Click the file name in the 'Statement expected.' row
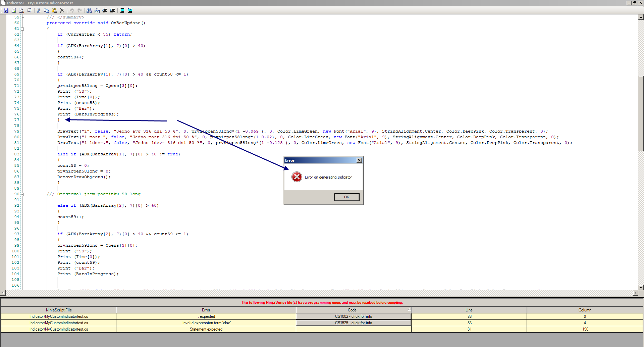Viewport: 644px width, 347px height. 59,329
